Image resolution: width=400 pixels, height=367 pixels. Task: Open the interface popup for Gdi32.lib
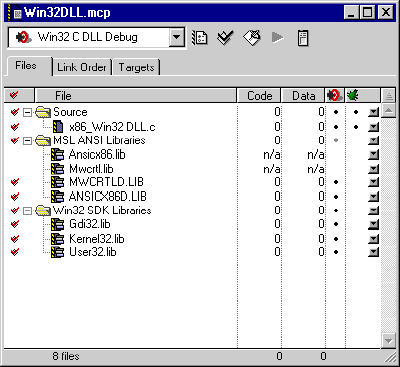point(374,224)
